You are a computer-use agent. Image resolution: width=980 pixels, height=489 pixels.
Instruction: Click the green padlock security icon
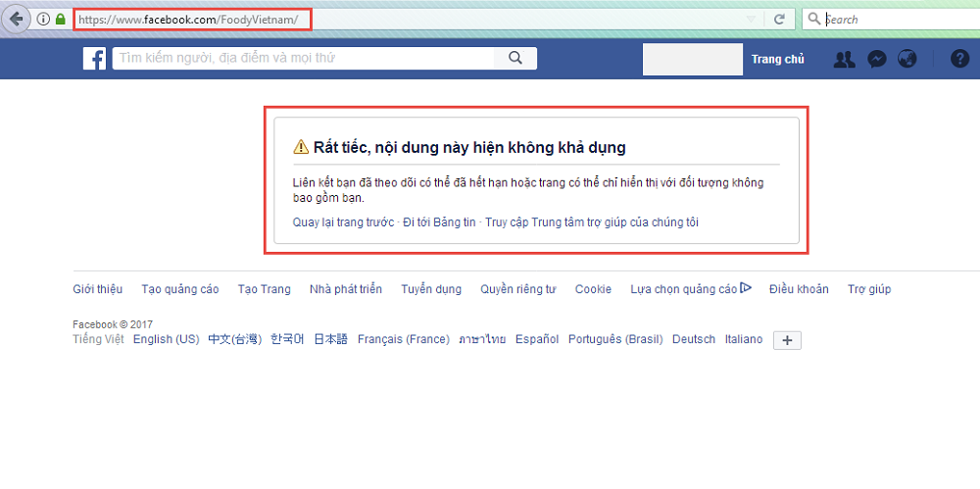[60, 19]
